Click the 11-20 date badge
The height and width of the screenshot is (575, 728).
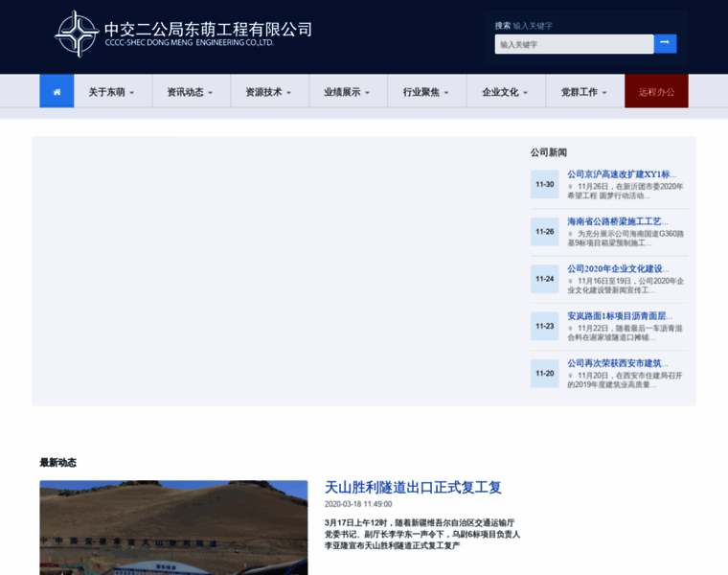(x=544, y=373)
